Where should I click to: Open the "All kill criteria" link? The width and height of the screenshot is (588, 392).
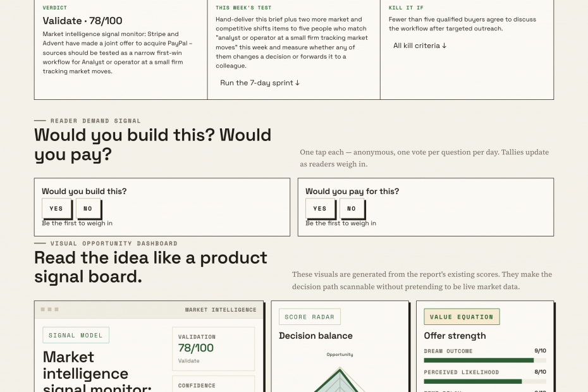click(420, 46)
